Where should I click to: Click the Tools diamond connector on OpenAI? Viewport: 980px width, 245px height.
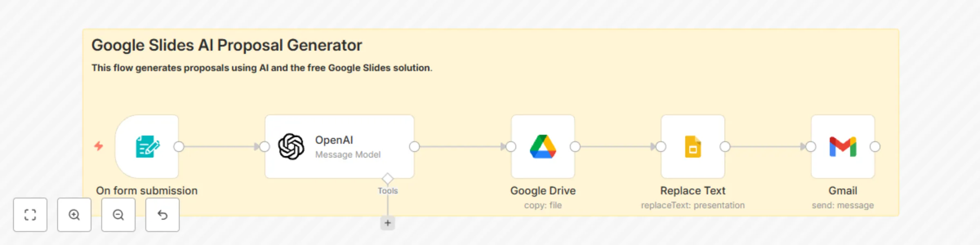pyautogui.click(x=388, y=178)
